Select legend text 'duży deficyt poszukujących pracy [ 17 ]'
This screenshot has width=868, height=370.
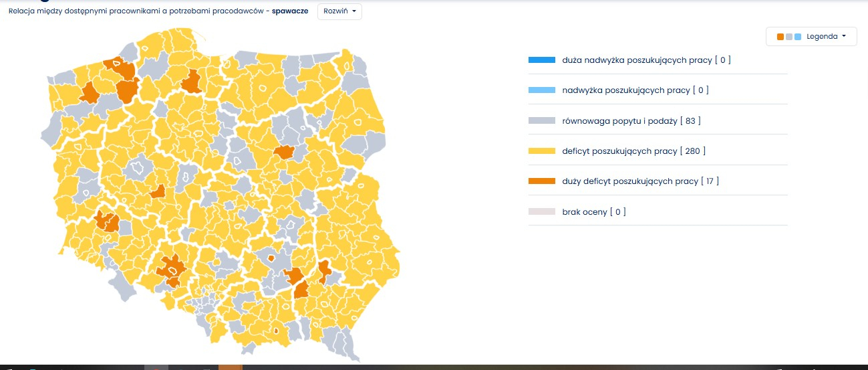[x=641, y=181]
